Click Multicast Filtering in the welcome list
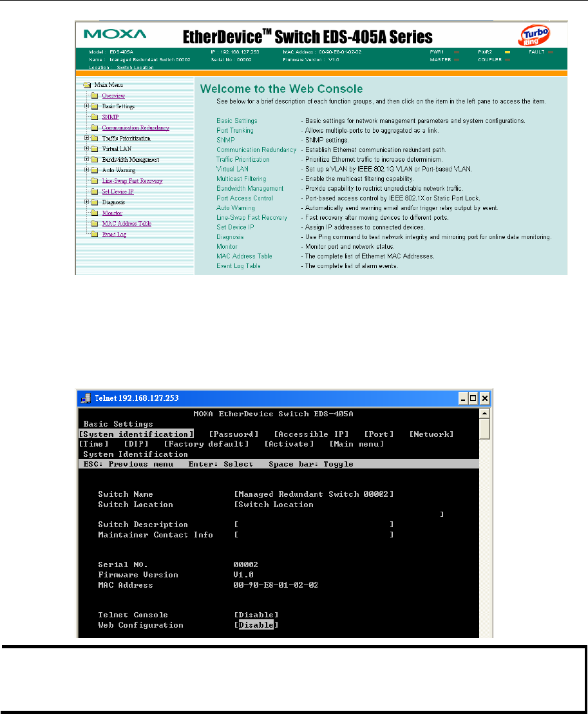Image resolution: width=588 pixels, height=714 pixels. click(242, 179)
